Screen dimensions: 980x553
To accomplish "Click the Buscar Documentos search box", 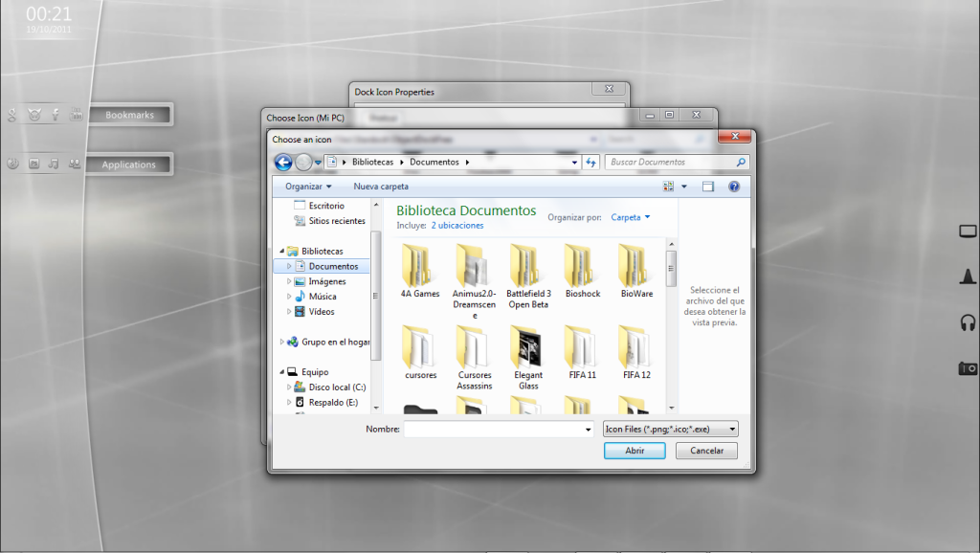I will (677, 162).
